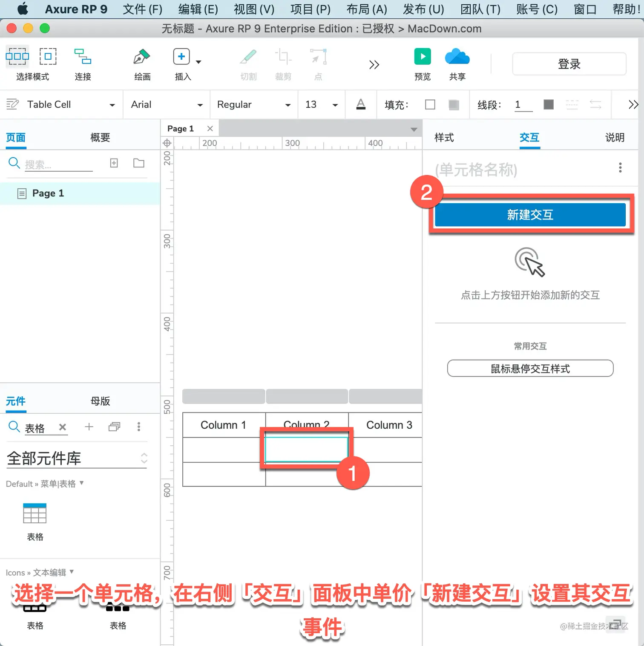
Task: Switch to the 样式 style tab
Action: coord(444,138)
